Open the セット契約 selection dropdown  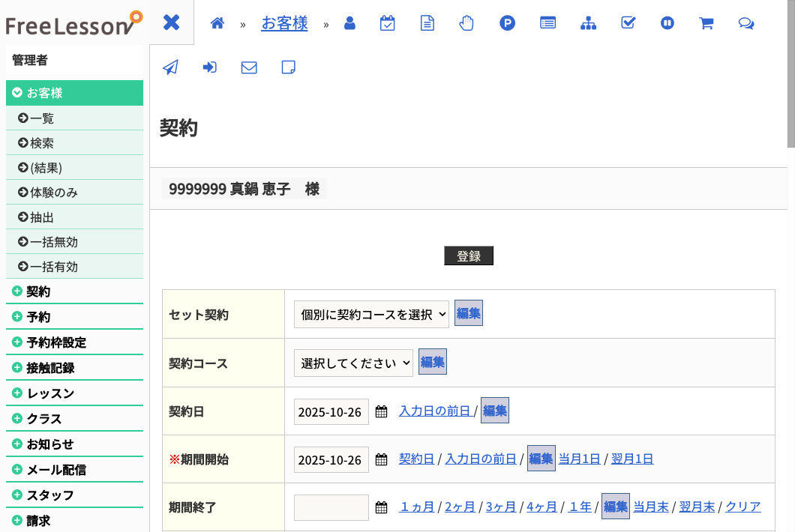pyautogui.click(x=371, y=314)
